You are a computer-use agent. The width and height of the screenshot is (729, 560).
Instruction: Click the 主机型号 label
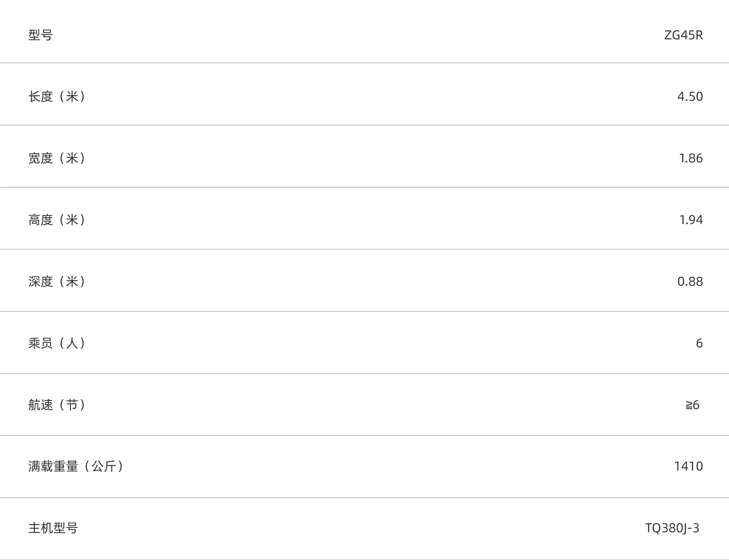pyautogui.click(x=53, y=528)
